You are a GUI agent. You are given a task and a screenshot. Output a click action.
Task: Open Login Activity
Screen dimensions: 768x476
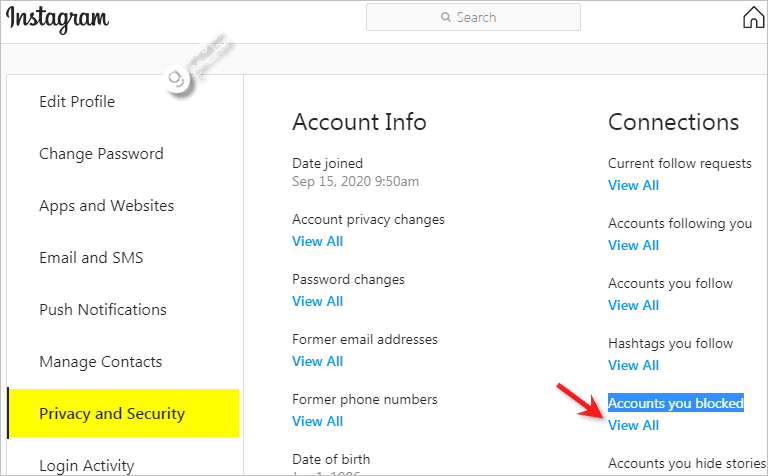pos(87,465)
